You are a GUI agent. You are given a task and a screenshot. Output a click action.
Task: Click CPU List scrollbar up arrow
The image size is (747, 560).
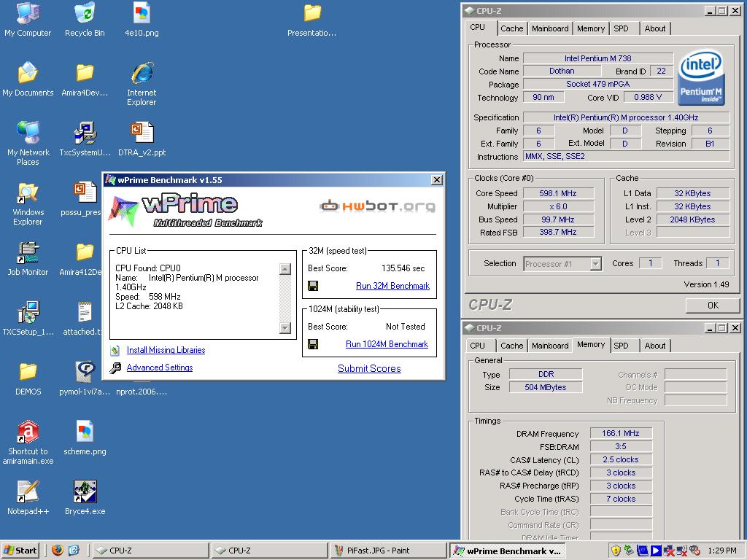pyautogui.click(x=285, y=269)
